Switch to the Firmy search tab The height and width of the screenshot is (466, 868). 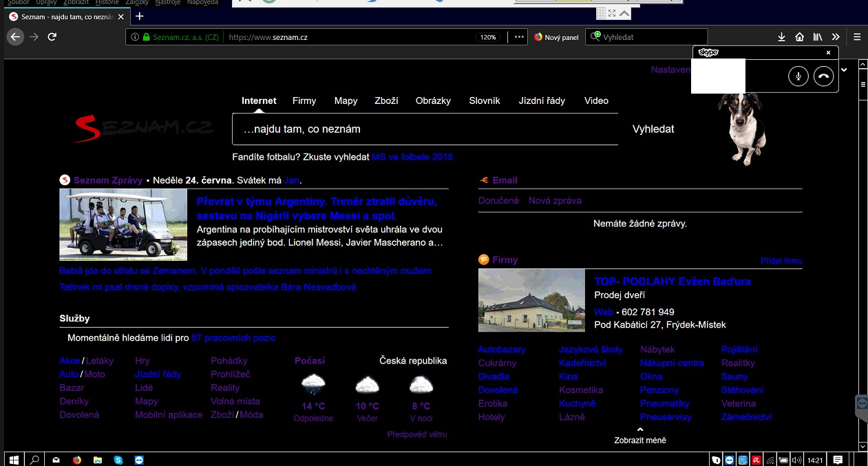pyautogui.click(x=304, y=100)
